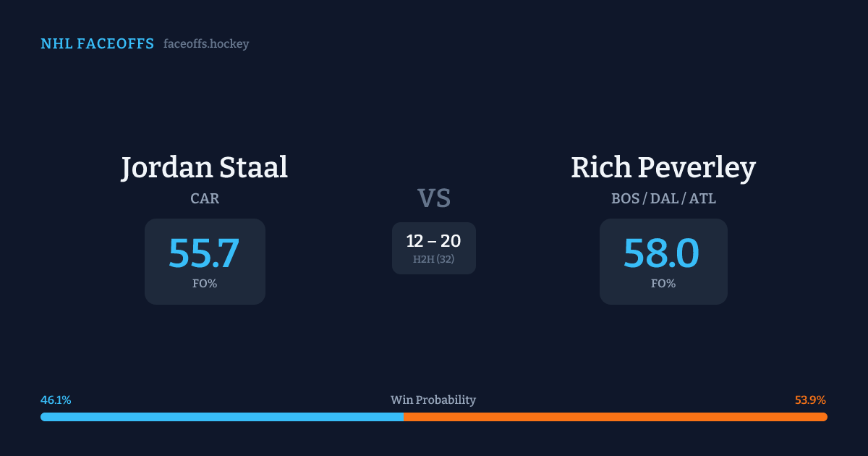Click the orange segment of the probability bar
The width and height of the screenshot is (868, 456).
(x=615, y=417)
